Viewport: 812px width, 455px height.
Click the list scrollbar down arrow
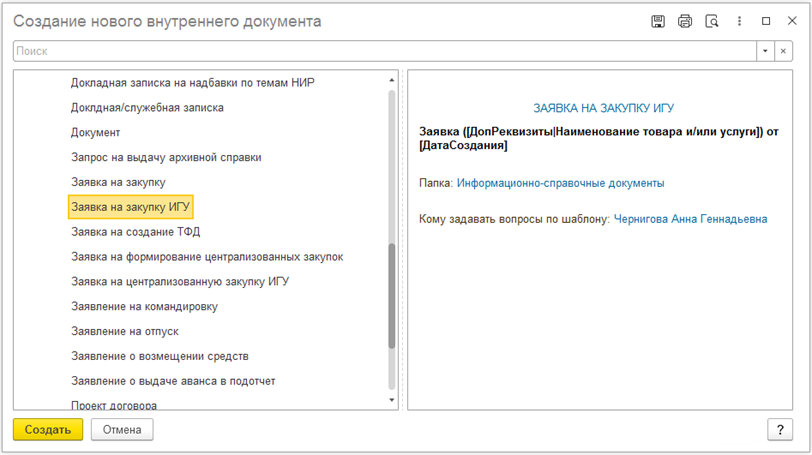click(392, 400)
